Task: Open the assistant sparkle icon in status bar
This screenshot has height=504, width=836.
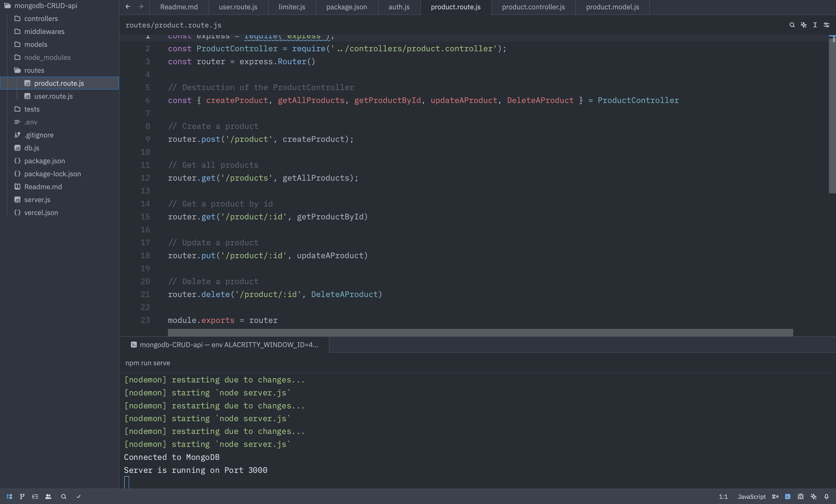Action: 814,496
